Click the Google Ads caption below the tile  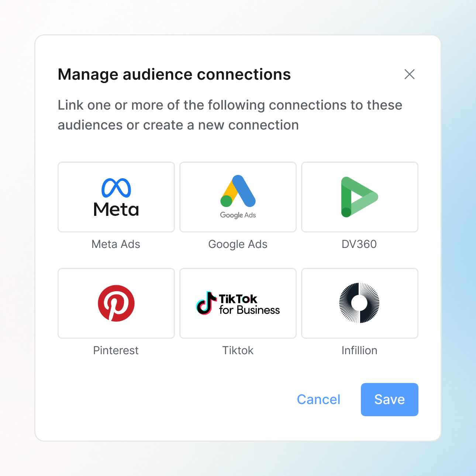pos(238,244)
